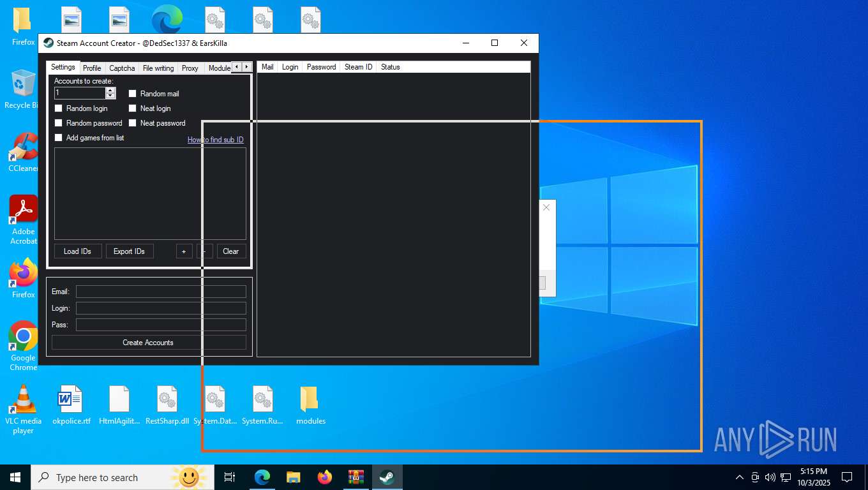This screenshot has height=490, width=868.
Task: Toggle the Random password checkbox
Action: [x=59, y=123]
